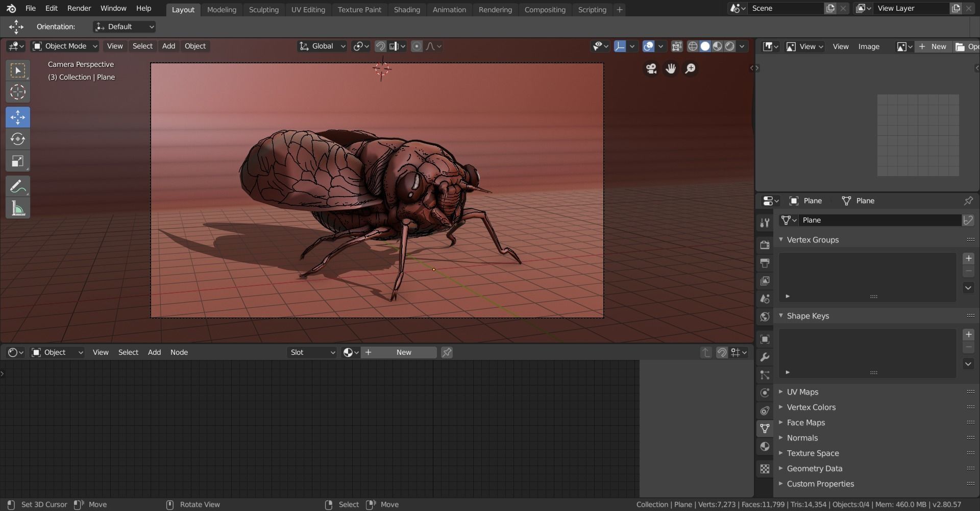This screenshot has height=511, width=980.
Task: Add a new shape key
Action: tap(968, 334)
